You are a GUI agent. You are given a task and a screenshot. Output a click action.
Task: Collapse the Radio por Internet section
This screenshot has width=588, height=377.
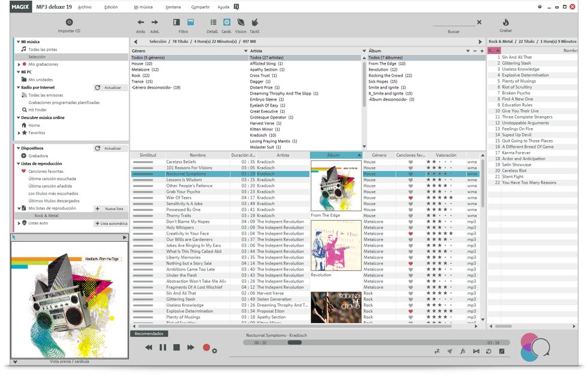[x=18, y=87]
